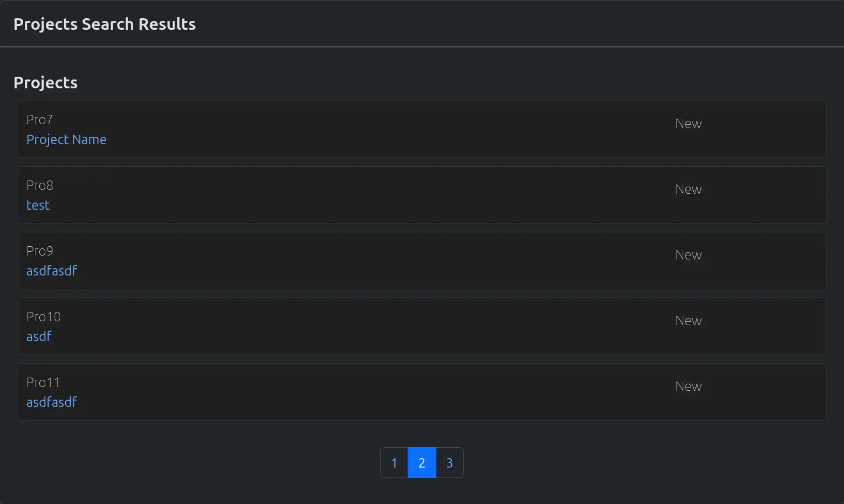
Task: Open the asdfasdf link under Pro9
Action: click(51, 271)
